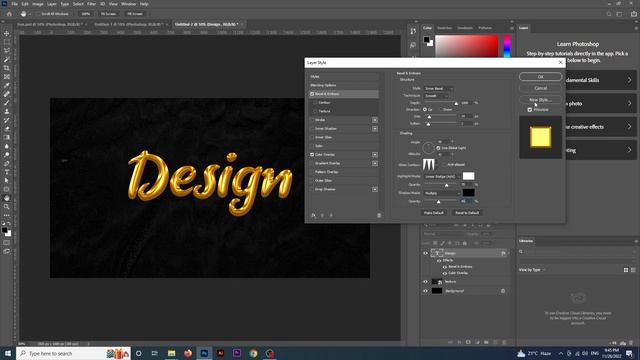Image resolution: width=640 pixels, height=360 pixels.
Task: Click the plus icon beside Drop Shadow
Action: tap(375, 189)
